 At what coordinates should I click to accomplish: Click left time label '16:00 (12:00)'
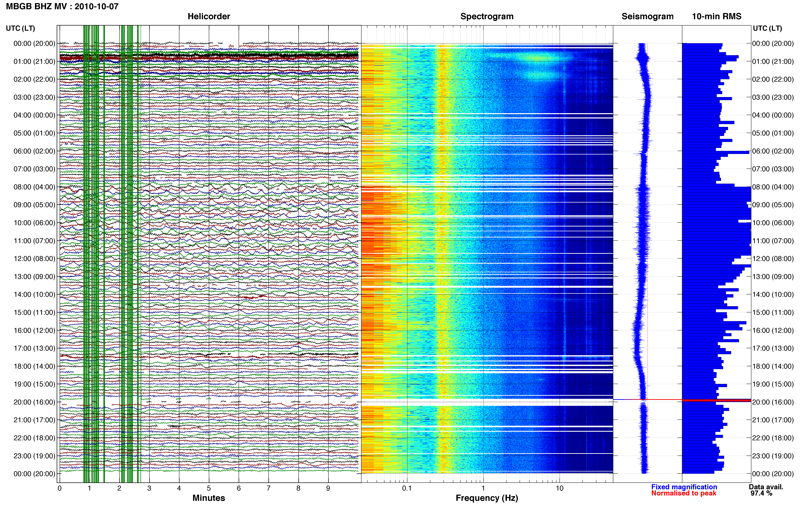(34, 330)
